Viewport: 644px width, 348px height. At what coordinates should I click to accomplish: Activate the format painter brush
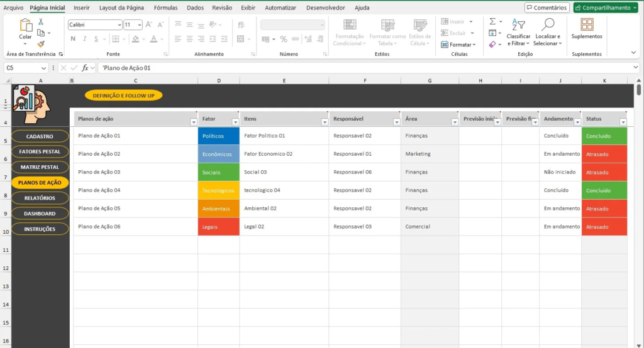point(41,44)
